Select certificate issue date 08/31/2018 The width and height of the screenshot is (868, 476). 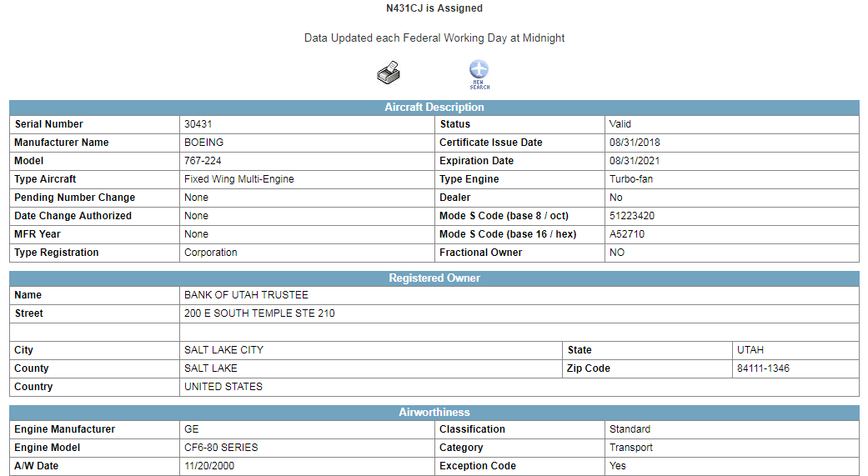pyautogui.click(x=635, y=143)
